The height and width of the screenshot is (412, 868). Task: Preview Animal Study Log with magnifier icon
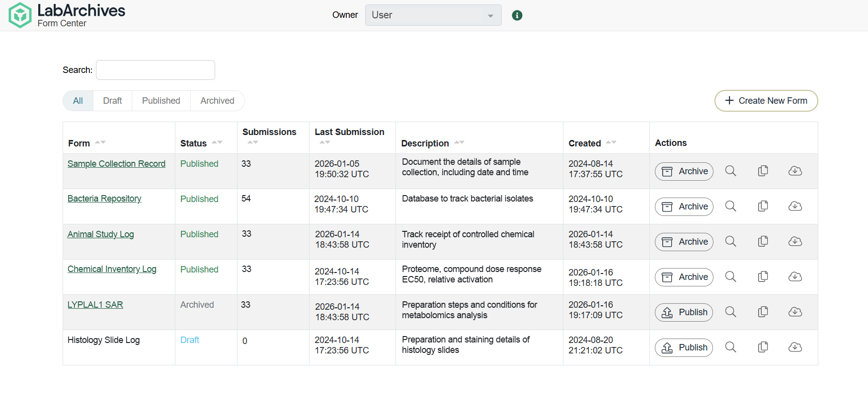pyautogui.click(x=730, y=241)
